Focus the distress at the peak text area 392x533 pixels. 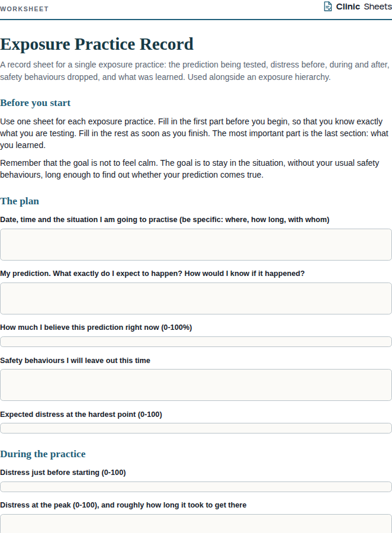(196, 524)
